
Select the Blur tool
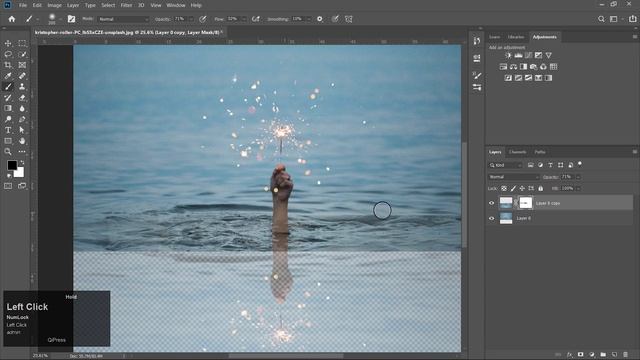coord(22,108)
